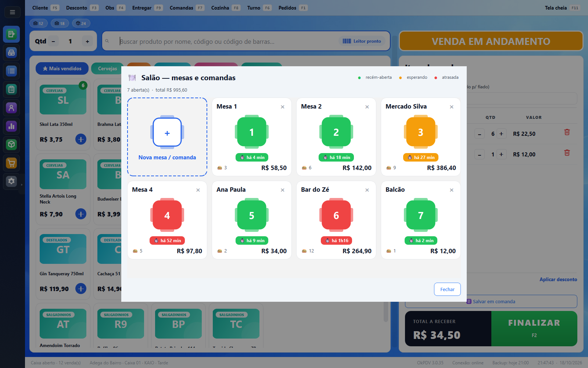Open the Comandas F7 menu item
This screenshot has height=368, width=588.
[x=187, y=8]
